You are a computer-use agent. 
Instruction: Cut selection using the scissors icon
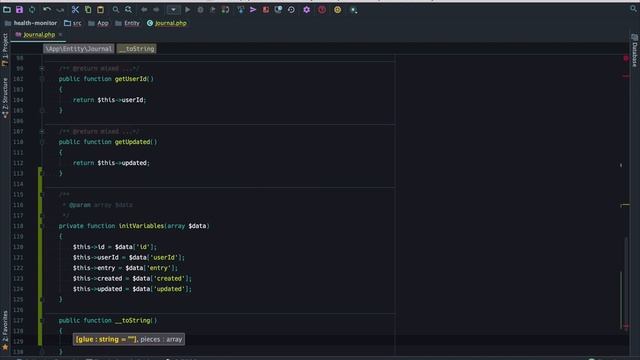click(x=75, y=9)
